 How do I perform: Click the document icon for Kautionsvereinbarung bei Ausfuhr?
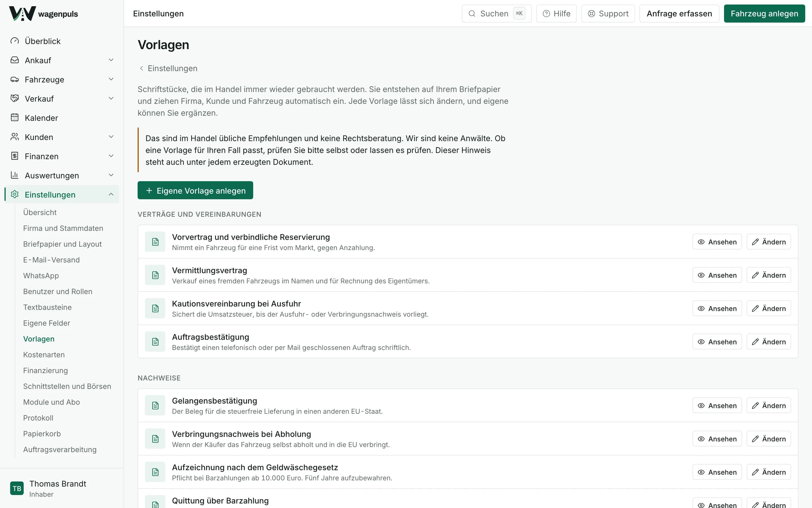coord(155,308)
